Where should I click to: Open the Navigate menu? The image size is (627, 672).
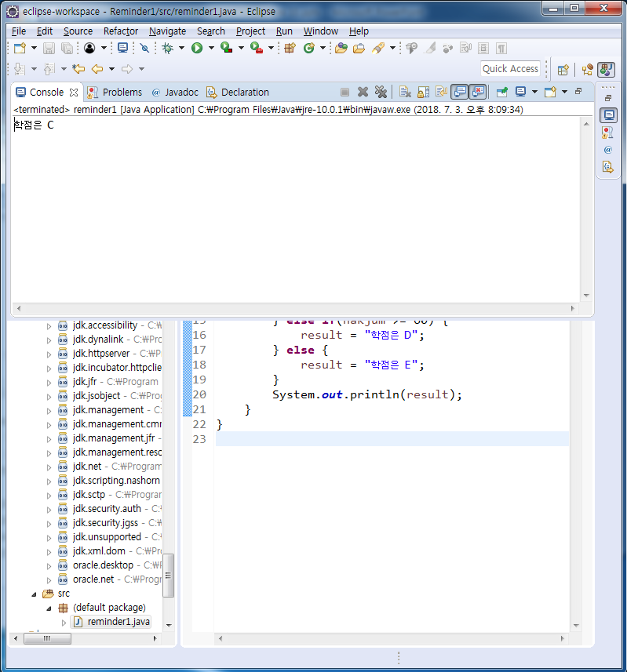167,31
